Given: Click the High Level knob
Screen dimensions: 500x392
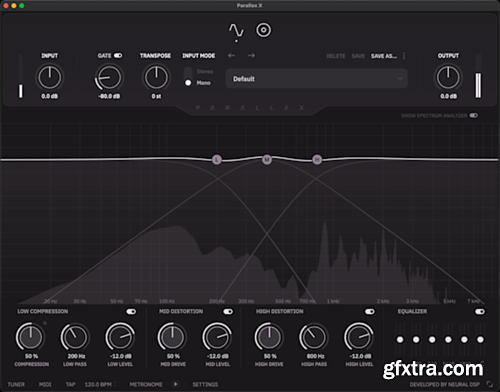Looking at the screenshot, I should 359,337.
